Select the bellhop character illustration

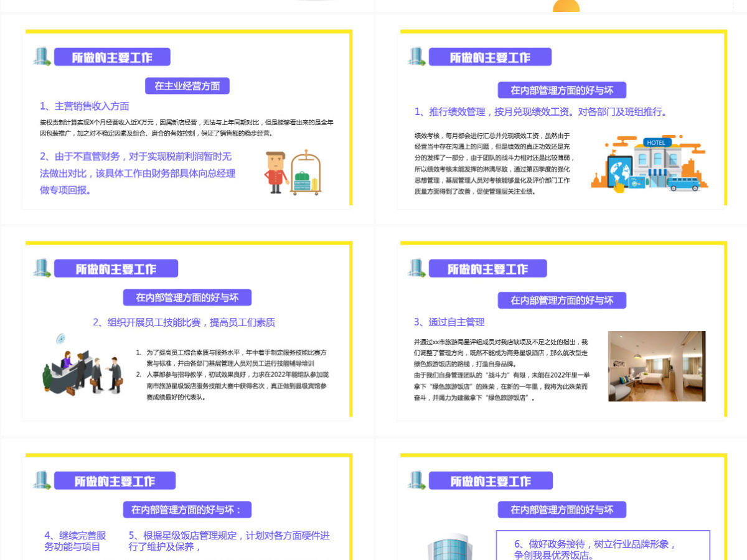(275, 172)
